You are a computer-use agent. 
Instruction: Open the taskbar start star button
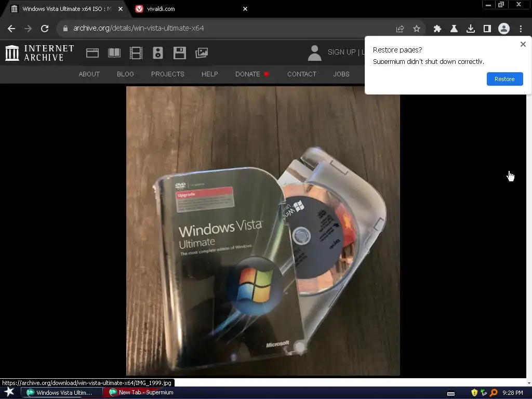pyautogui.click(x=9, y=392)
